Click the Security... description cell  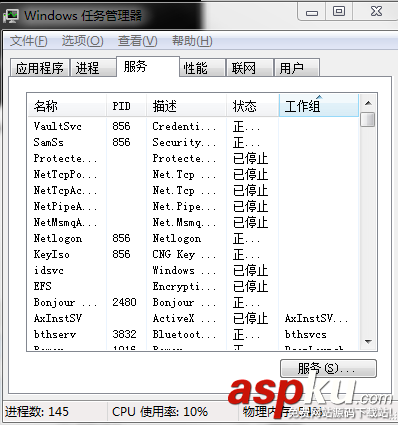coord(184,142)
